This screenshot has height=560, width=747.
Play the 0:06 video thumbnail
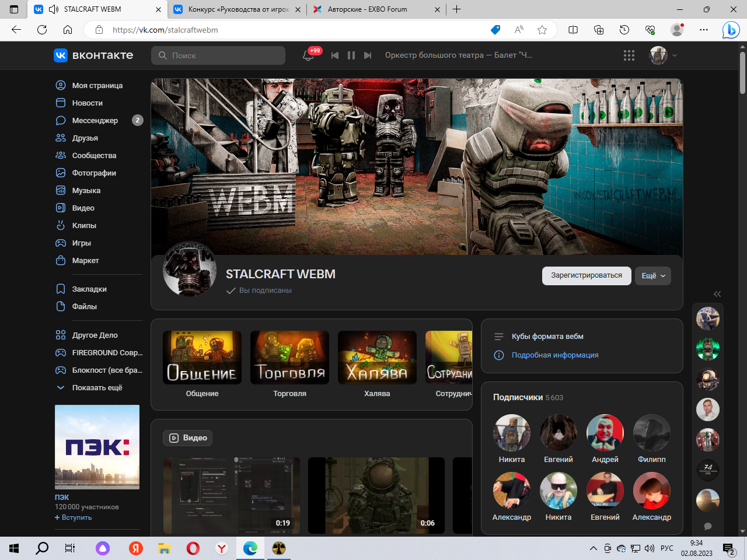376,495
